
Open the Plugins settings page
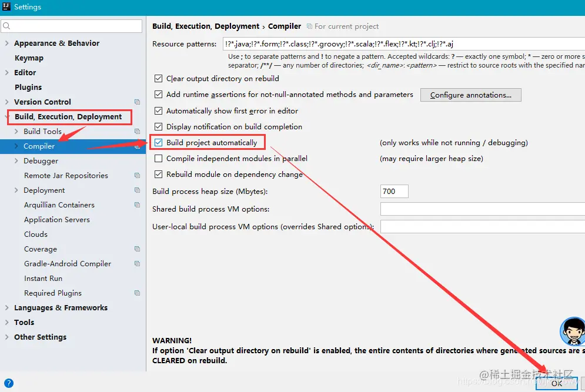pyautogui.click(x=28, y=88)
